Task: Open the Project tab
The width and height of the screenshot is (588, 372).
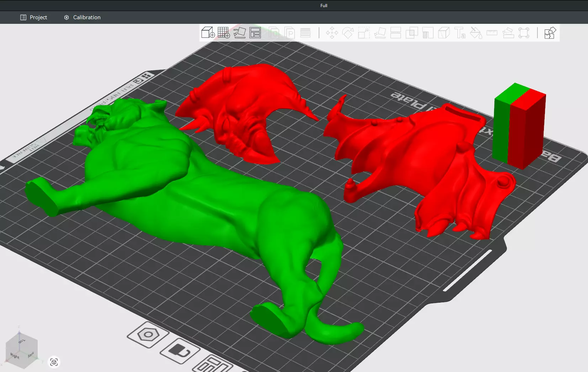Action: (x=33, y=17)
